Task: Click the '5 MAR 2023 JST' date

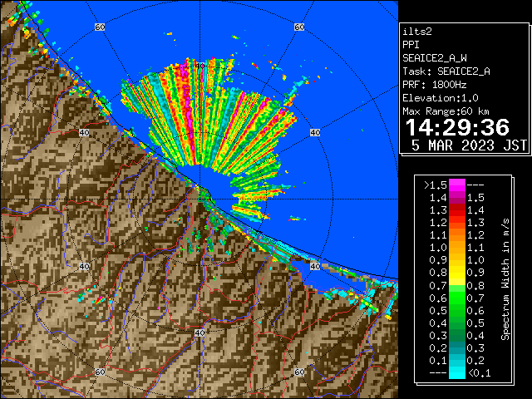Action: (x=469, y=145)
